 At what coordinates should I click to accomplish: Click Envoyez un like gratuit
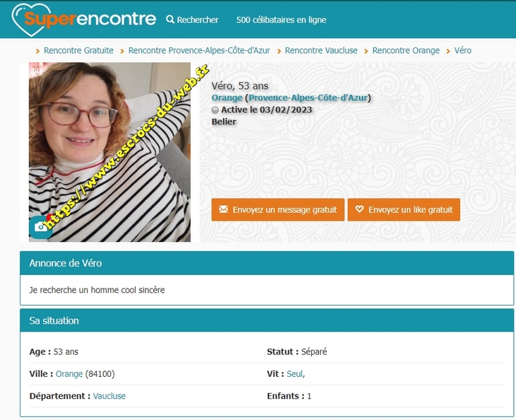404,210
